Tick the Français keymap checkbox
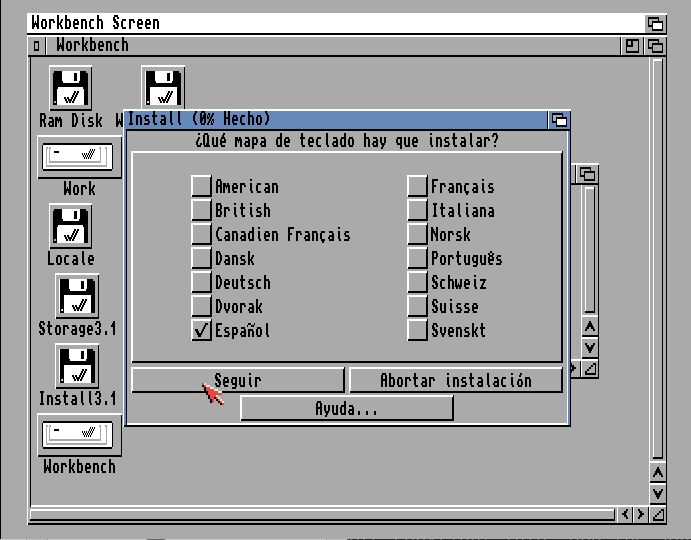The height and width of the screenshot is (540, 691). [417, 186]
